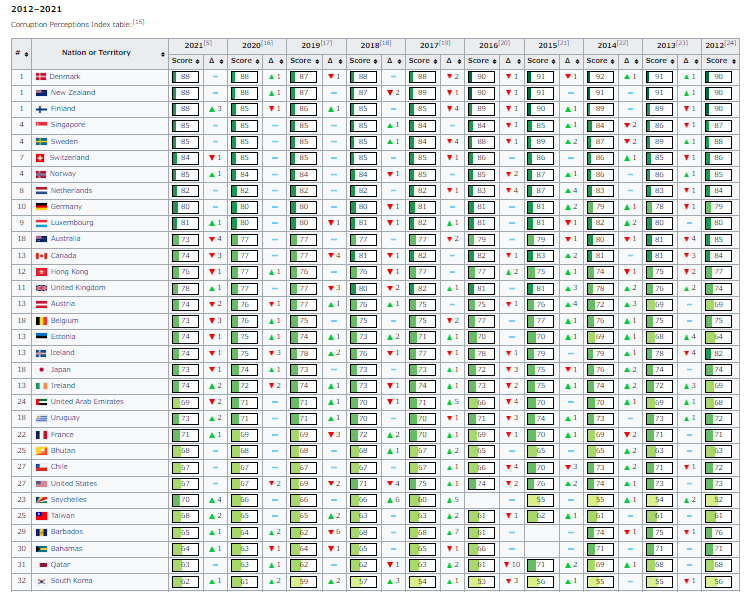Open the Seychelles country link
Image resolution: width=751 pixels, height=592 pixels.
coord(68,500)
